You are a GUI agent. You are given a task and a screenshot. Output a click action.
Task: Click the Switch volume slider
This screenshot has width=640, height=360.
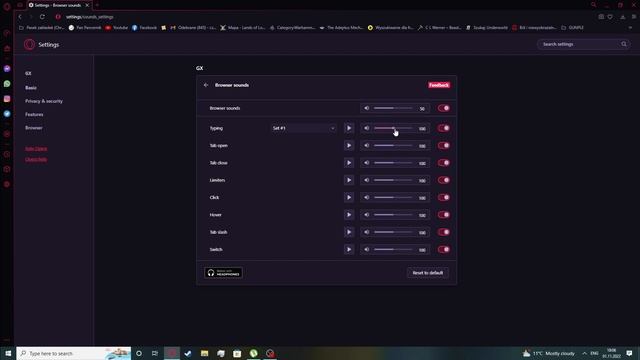tap(393, 249)
